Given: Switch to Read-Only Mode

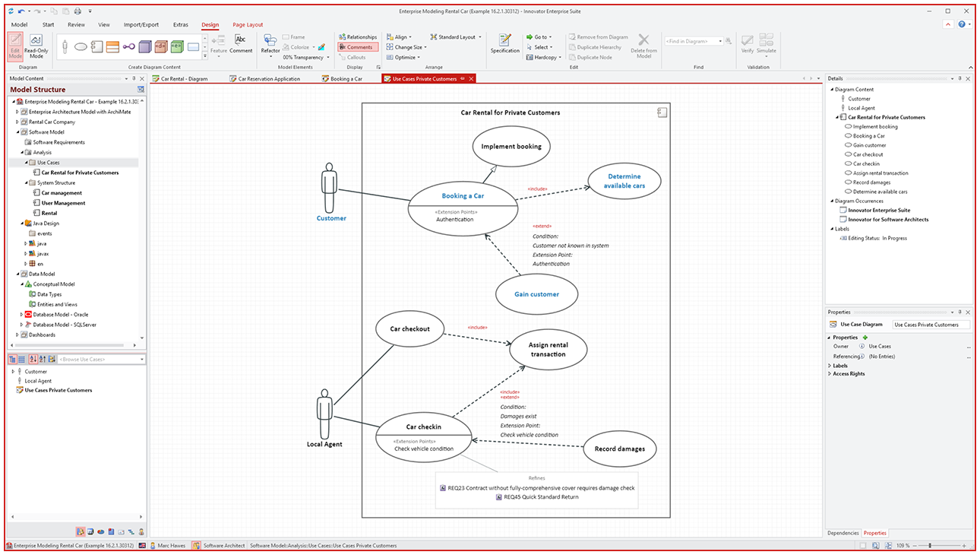Looking at the screenshot, I should (36, 46).
